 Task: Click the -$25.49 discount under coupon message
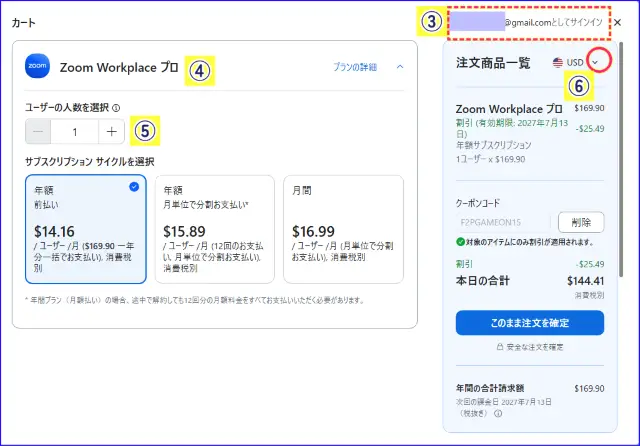[x=590, y=264]
